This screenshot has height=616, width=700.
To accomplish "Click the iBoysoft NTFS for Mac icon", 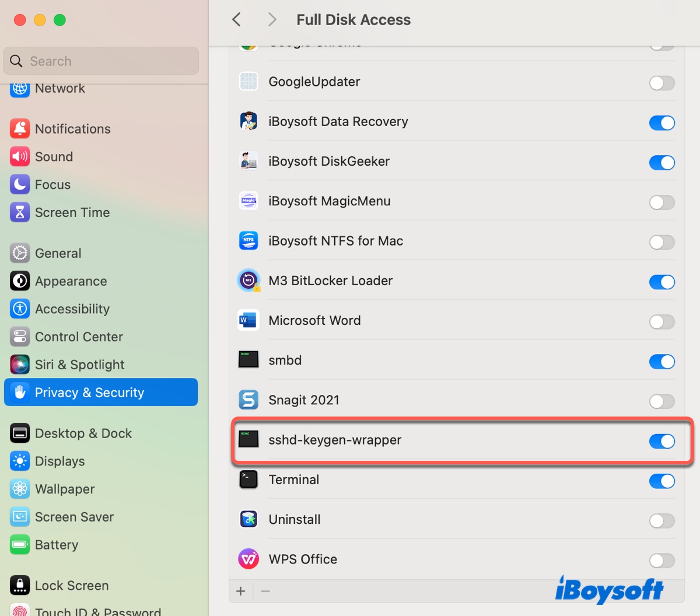I will click(x=249, y=241).
